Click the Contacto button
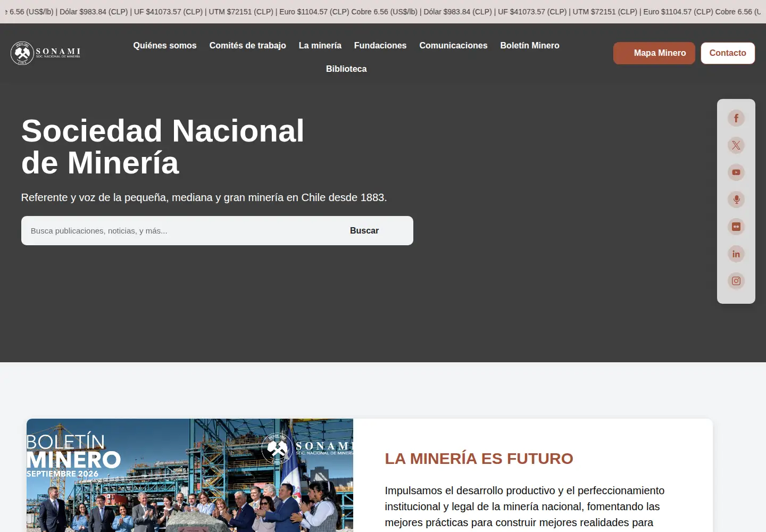 coord(728,53)
